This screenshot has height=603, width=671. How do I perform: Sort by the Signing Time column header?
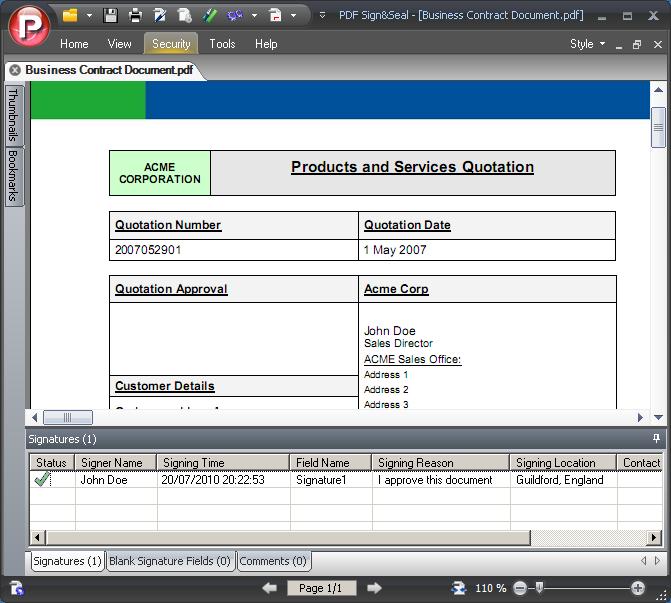pyautogui.click(x=223, y=463)
